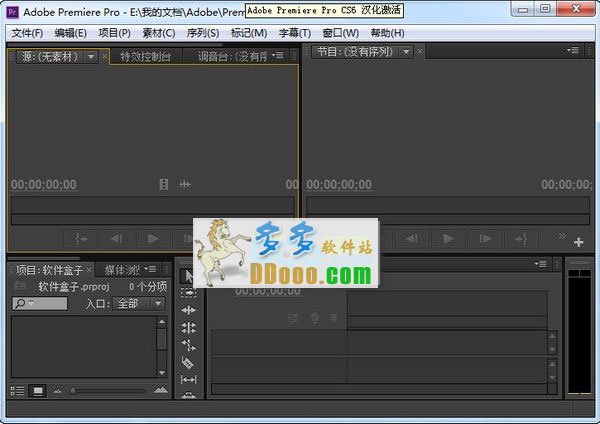
Task: Open the 帮助(H) menu
Action: click(387, 33)
